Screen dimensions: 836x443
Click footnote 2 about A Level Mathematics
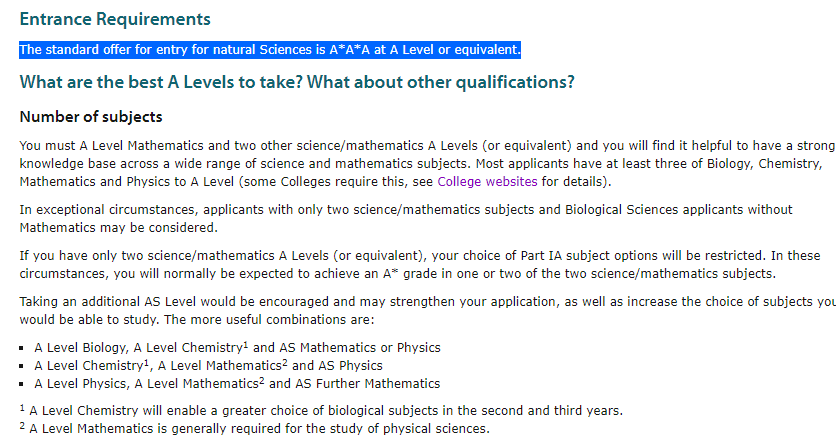click(x=255, y=429)
